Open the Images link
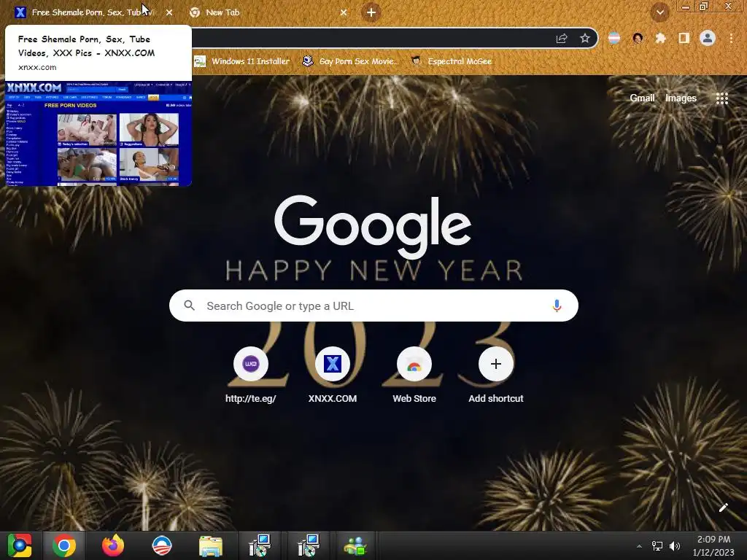The image size is (747, 560). [x=681, y=98]
